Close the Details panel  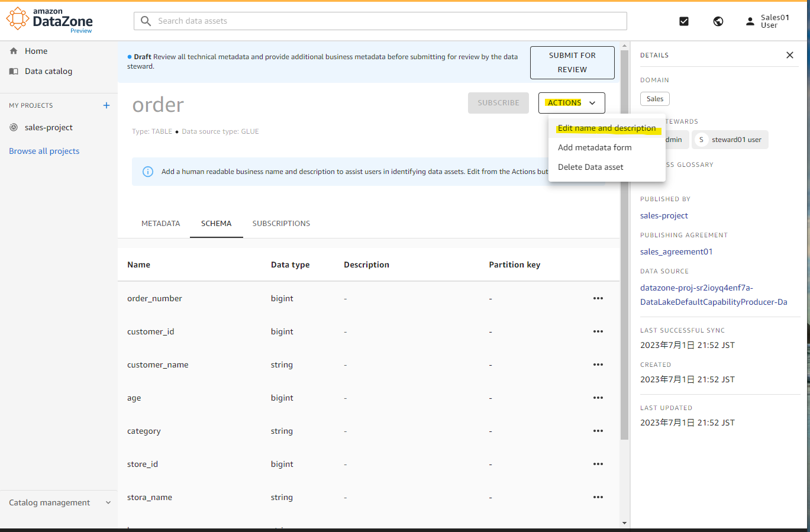[790, 55]
